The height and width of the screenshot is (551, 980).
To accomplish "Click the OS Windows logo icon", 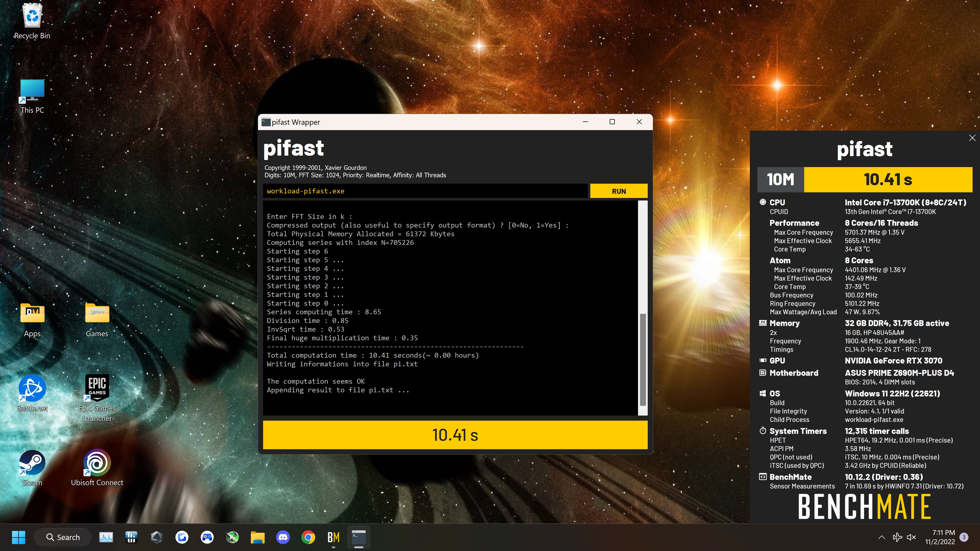I will (x=763, y=393).
